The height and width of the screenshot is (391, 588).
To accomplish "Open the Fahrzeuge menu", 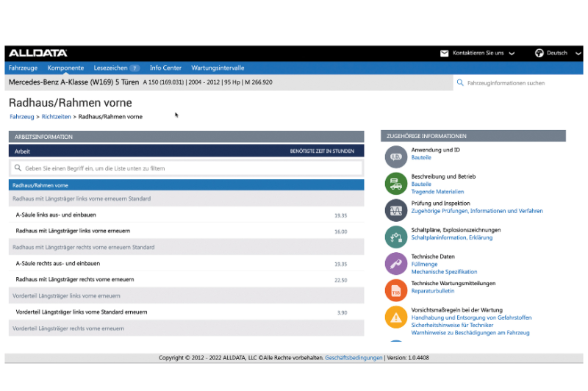I will click(23, 68).
